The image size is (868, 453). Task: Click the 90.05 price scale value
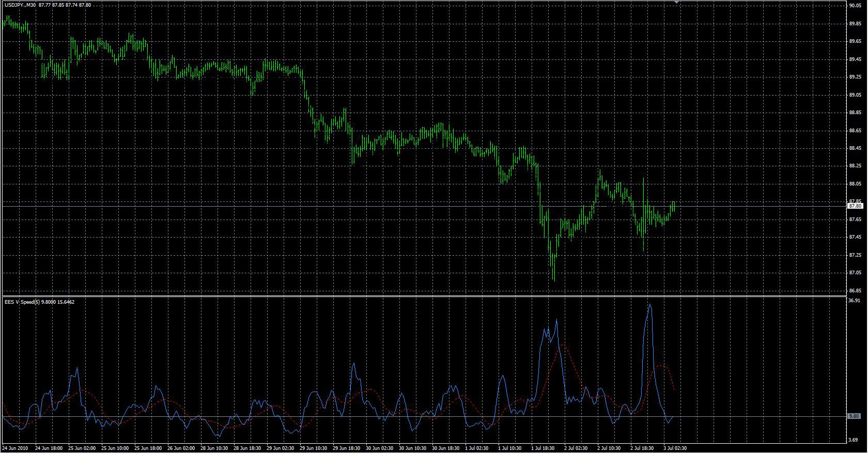pos(855,5)
